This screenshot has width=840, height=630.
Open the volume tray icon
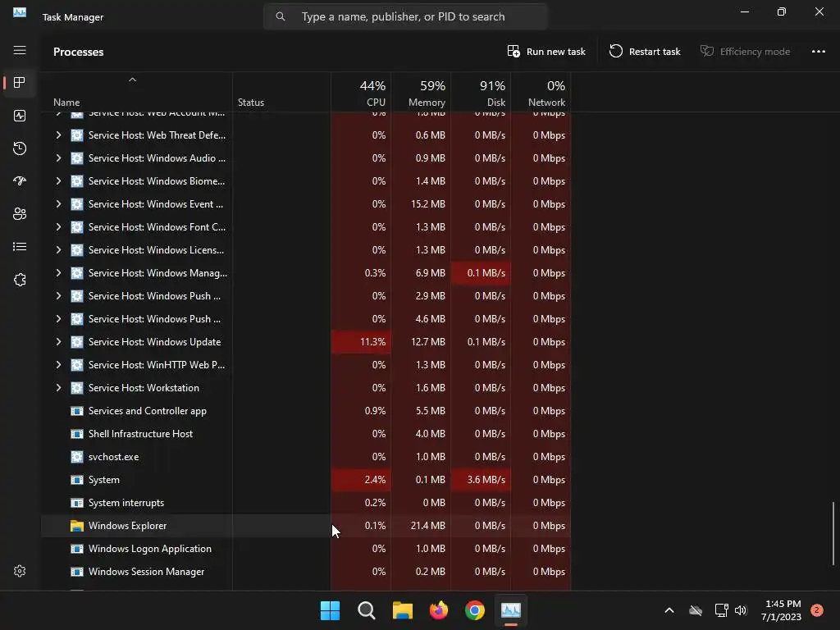pos(741,610)
